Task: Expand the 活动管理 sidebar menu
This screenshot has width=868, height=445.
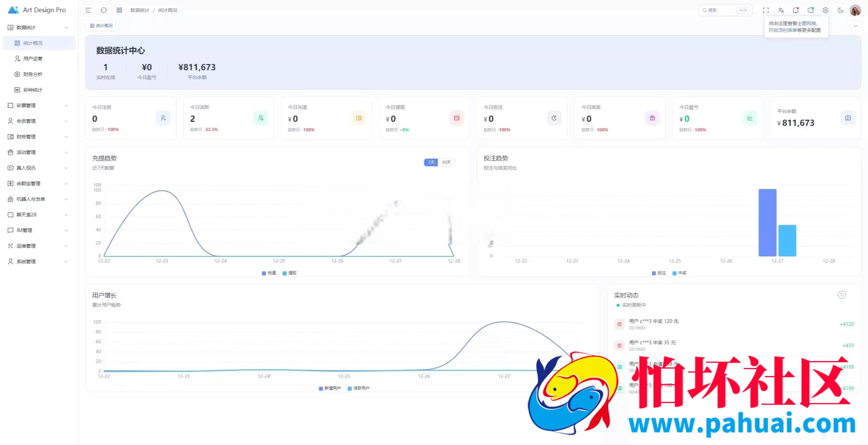Action: pos(39,152)
